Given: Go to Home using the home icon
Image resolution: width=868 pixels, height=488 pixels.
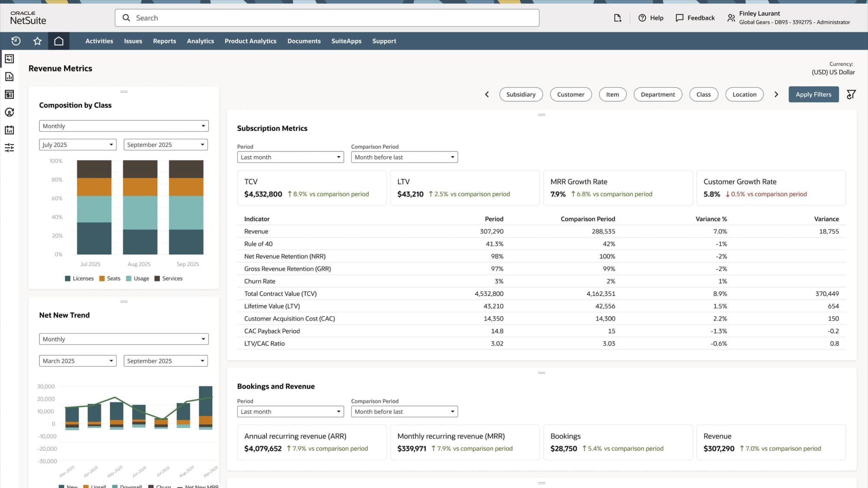Looking at the screenshot, I should tap(59, 41).
